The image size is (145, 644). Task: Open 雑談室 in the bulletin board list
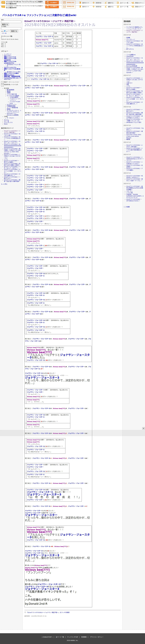(8, 91)
